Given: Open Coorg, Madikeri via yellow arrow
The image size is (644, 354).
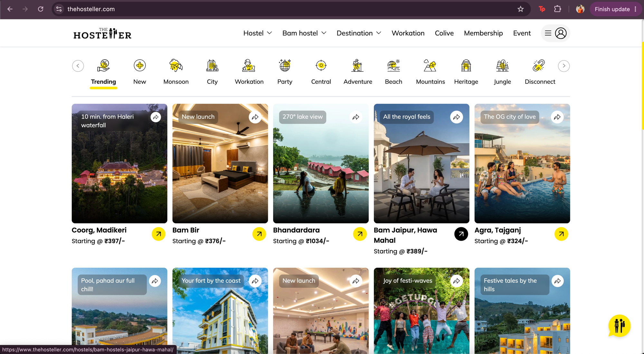Looking at the screenshot, I should pyautogui.click(x=158, y=234).
